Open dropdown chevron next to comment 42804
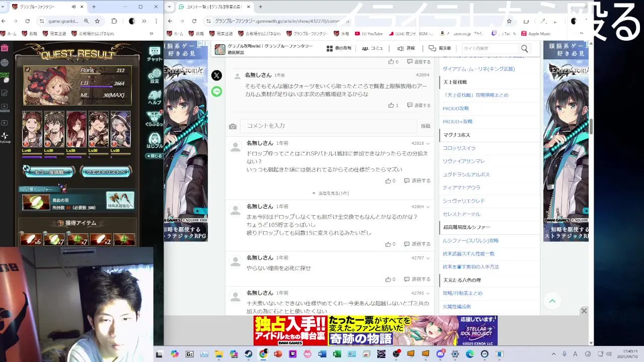The width and height of the screenshot is (644, 362). tap(428, 207)
